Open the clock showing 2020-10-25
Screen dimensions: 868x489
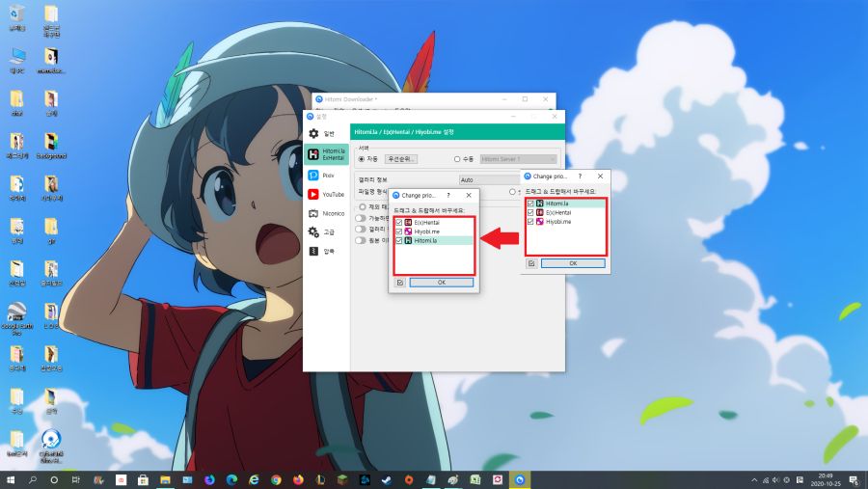click(826, 480)
